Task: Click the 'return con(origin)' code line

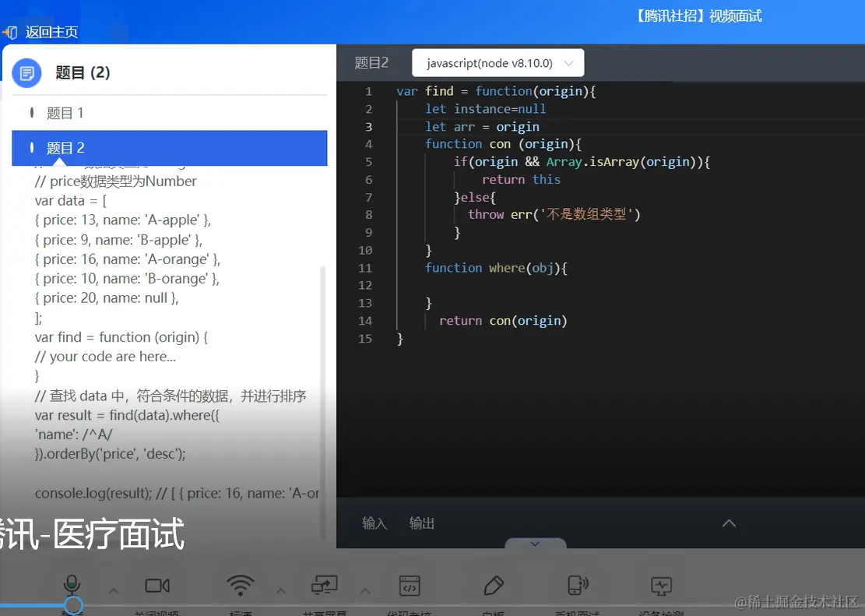Action: (x=502, y=321)
